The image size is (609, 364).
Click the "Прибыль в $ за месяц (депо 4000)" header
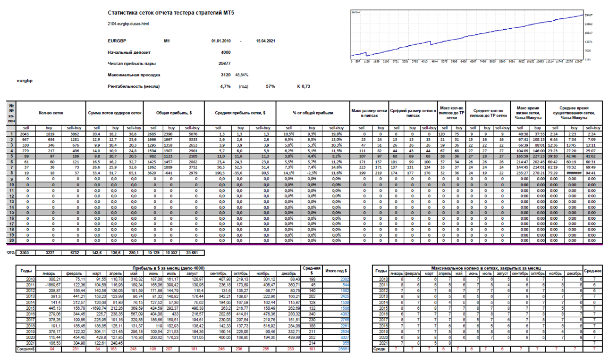169,268
